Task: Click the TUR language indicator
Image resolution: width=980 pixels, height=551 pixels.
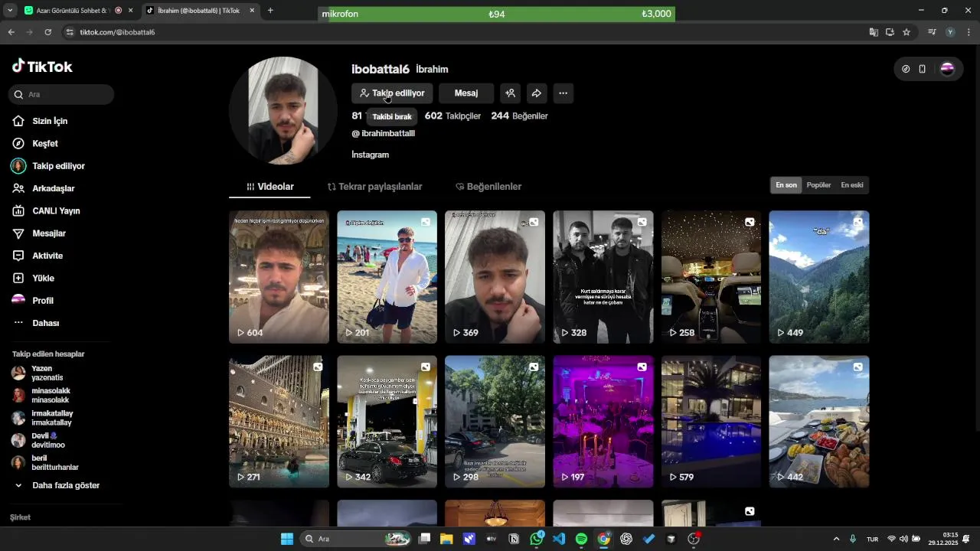Action: coord(872,540)
